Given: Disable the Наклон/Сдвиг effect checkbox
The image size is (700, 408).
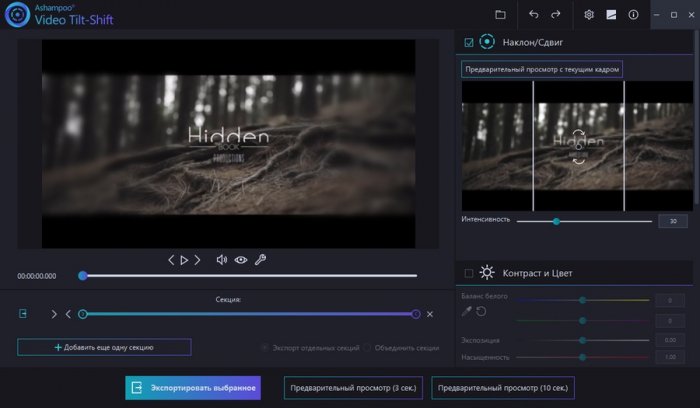Looking at the screenshot, I should tap(468, 42).
